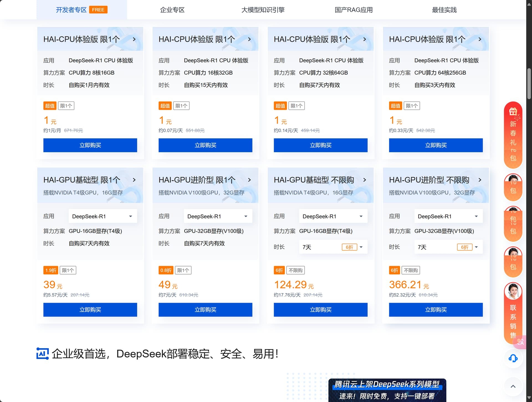The height and width of the screenshot is (402, 532).
Task: Click arrow on 64核256GB HAI-CPU card
Action: [x=480, y=39]
